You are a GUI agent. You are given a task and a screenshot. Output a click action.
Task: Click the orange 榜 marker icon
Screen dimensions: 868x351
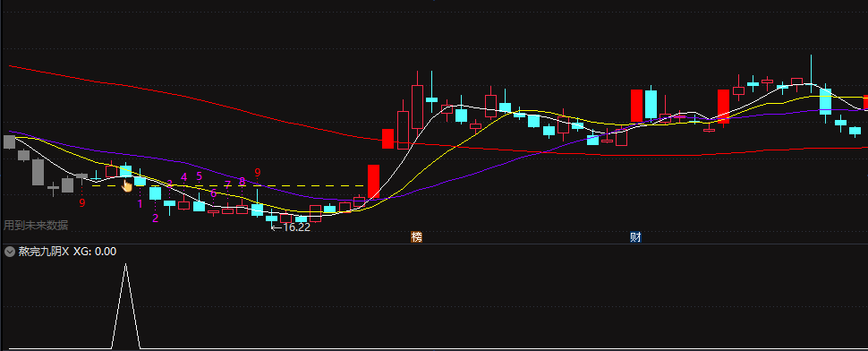416,237
